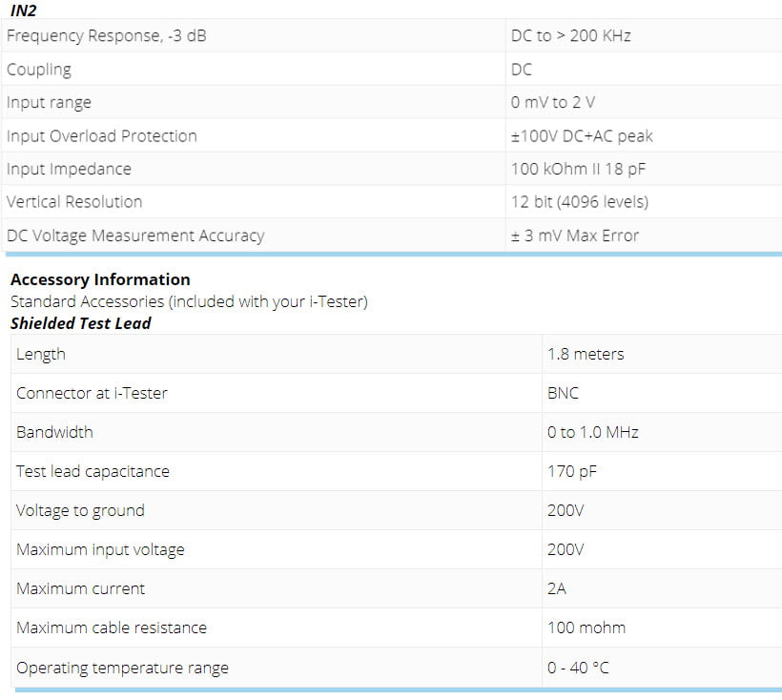Image resolution: width=782 pixels, height=700 pixels.
Task: Select the Length row's 1.8 meters value
Action: [x=586, y=354]
